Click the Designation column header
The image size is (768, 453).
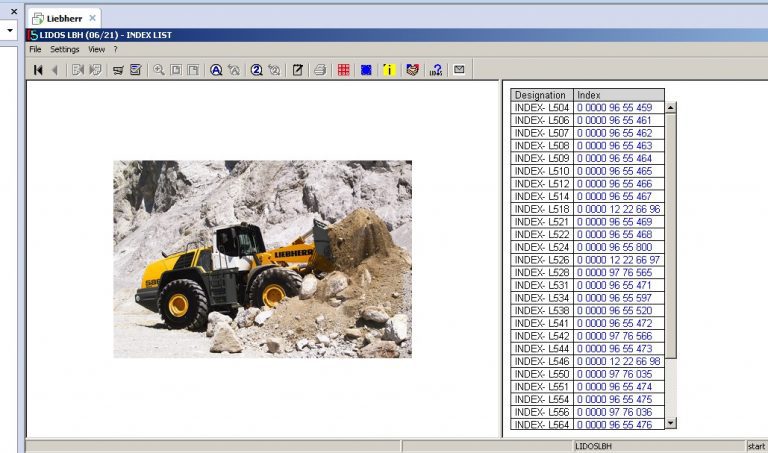[x=542, y=95]
